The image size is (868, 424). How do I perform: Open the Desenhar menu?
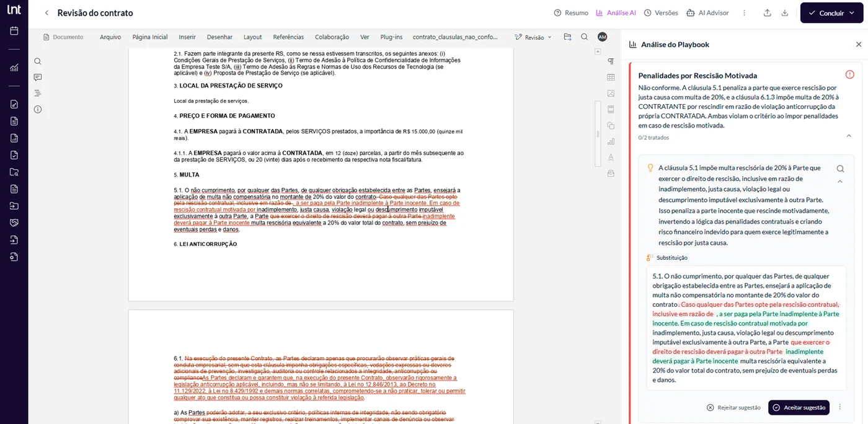click(219, 37)
